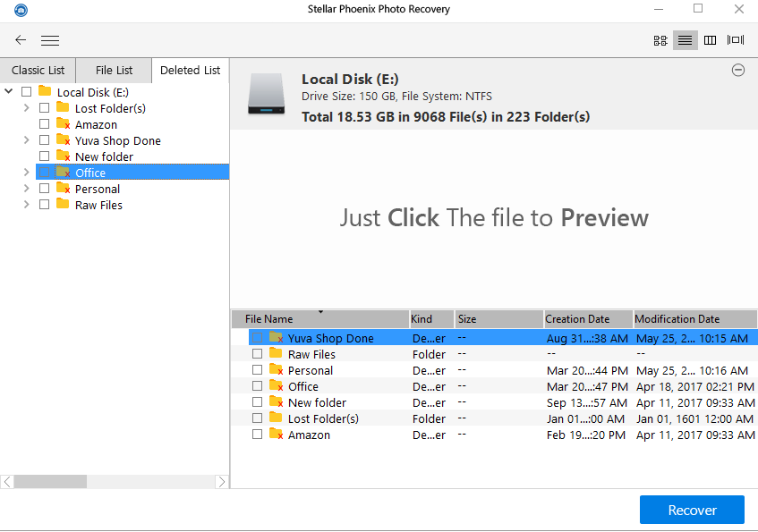Expand the Lost Folder(s) tree node
The height and width of the screenshot is (532, 758).
(27, 107)
